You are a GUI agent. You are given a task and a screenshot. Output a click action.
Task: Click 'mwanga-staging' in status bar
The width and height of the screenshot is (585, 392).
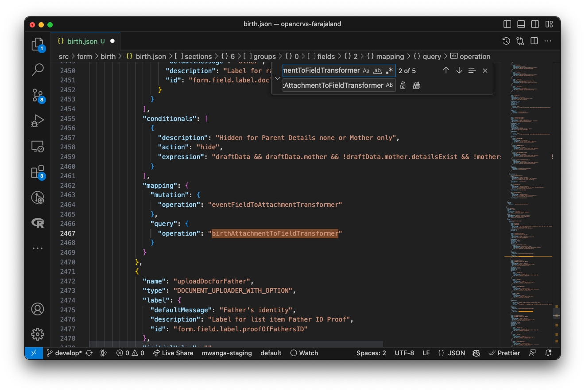click(227, 353)
